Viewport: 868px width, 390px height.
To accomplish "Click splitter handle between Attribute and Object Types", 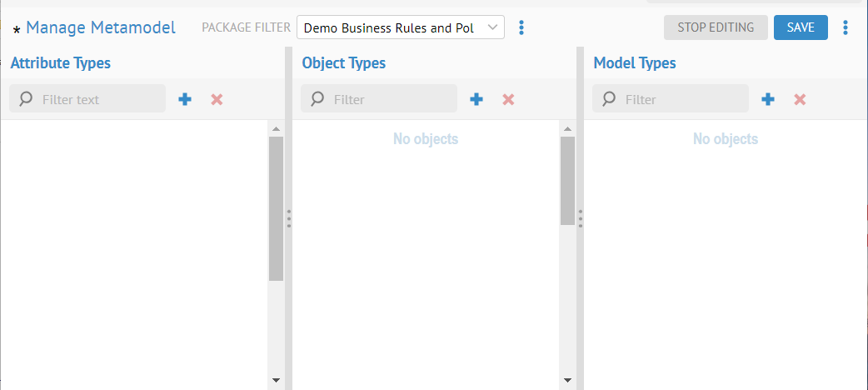I will 288,218.
